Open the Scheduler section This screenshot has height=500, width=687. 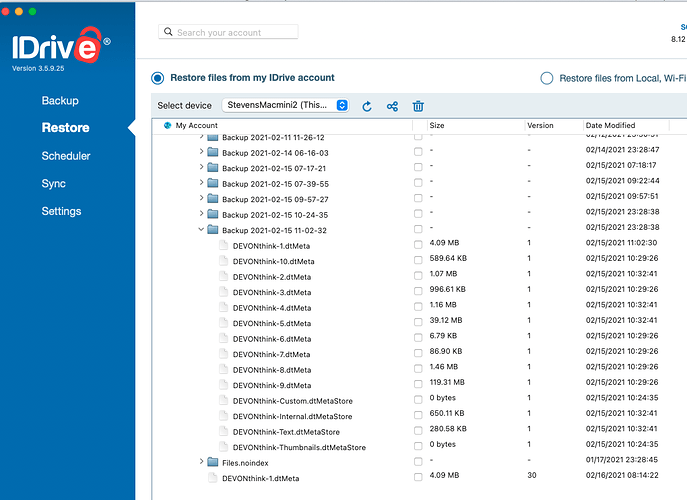(x=66, y=156)
